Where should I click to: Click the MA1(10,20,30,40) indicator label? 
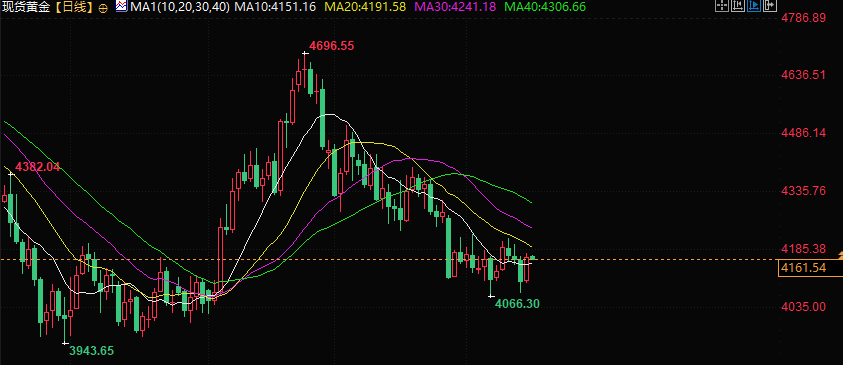(179, 7)
